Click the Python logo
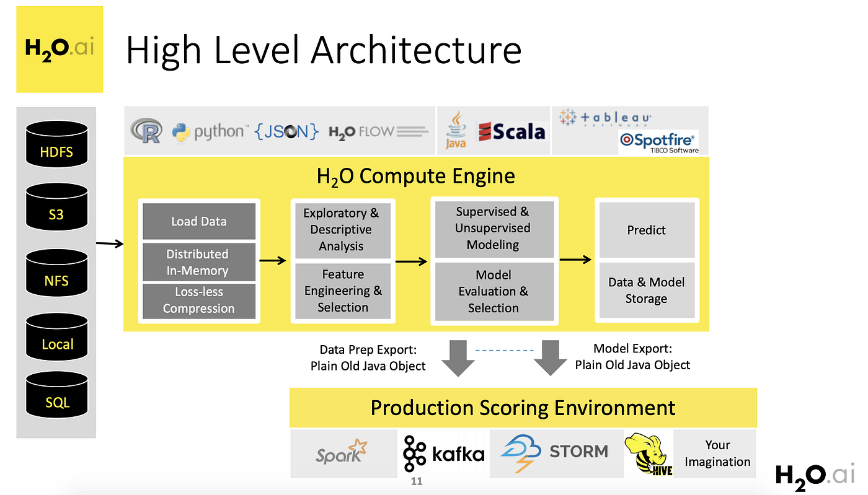Screen dimensions: 868x495 pyautogui.click(x=210, y=131)
